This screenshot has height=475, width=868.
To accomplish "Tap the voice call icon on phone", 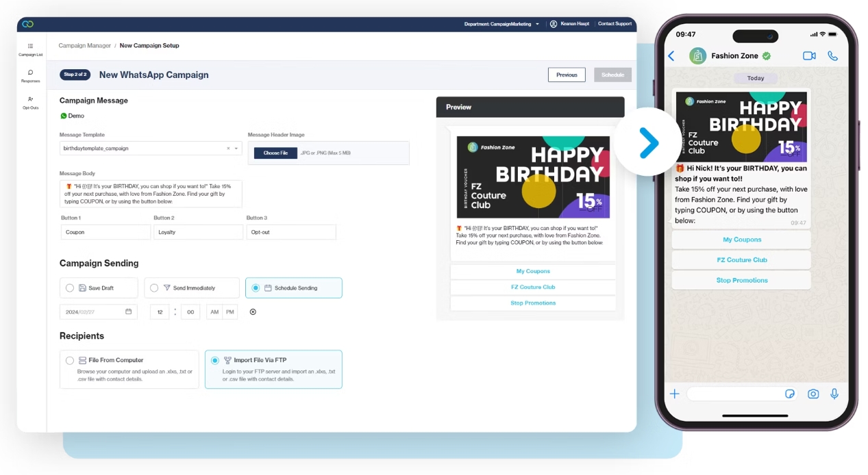I will click(832, 56).
